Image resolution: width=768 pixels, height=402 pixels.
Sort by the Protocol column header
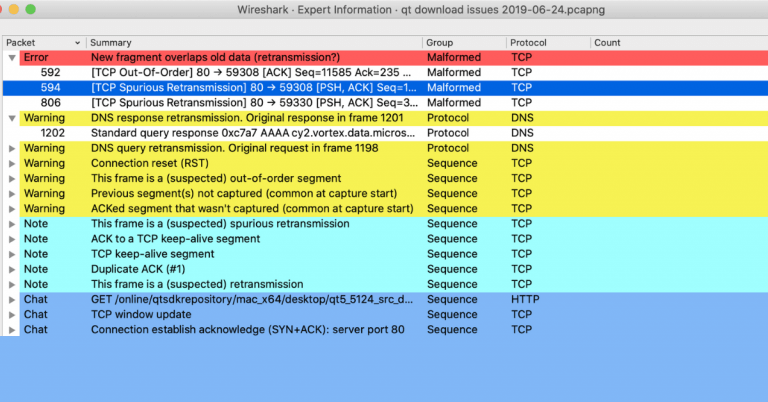(x=545, y=43)
